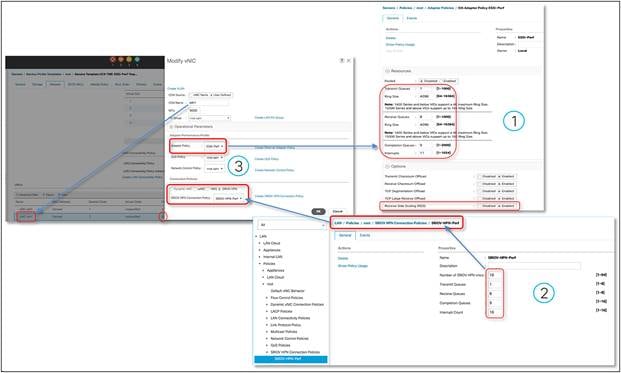Click OK in Modify vNIC dialog
The image size is (621, 373).
[x=318, y=211]
